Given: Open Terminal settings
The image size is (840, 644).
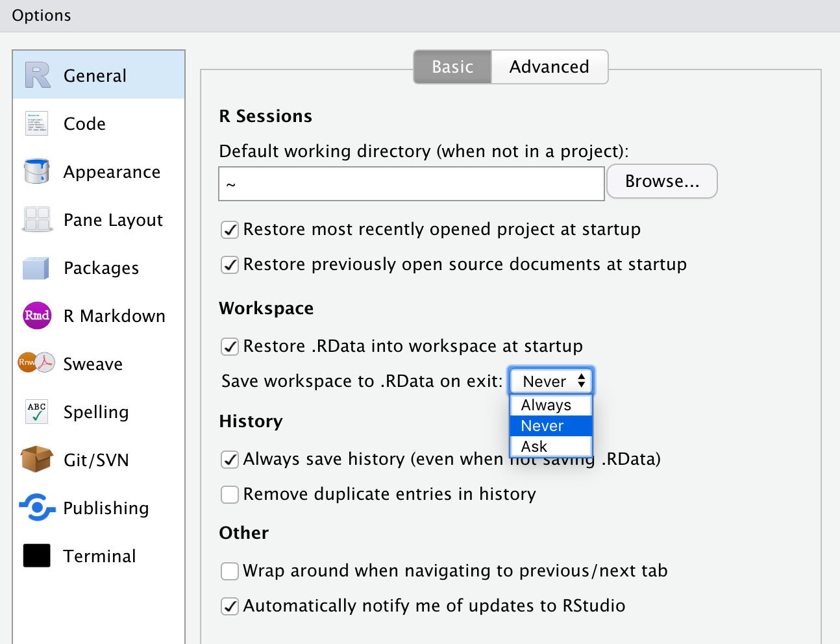Looking at the screenshot, I should pos(99,556).
